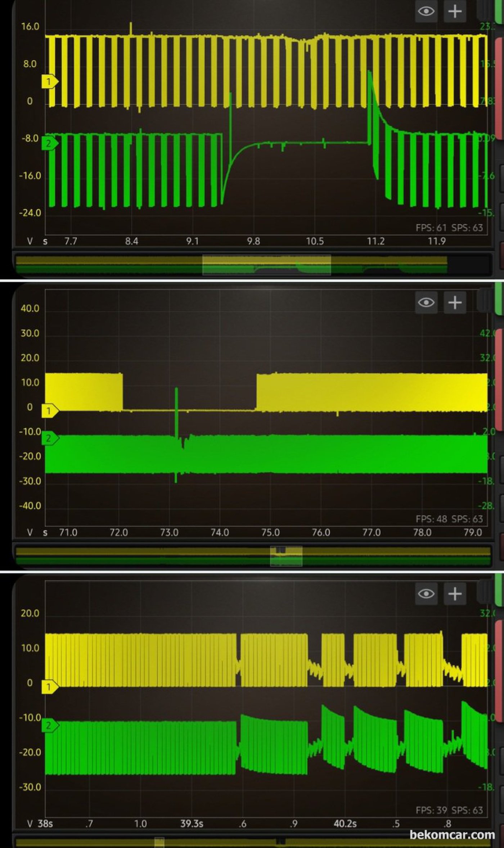Click highlighted window in top overview strip
This screenshot has width=504, height=848.
pos(267,265)
